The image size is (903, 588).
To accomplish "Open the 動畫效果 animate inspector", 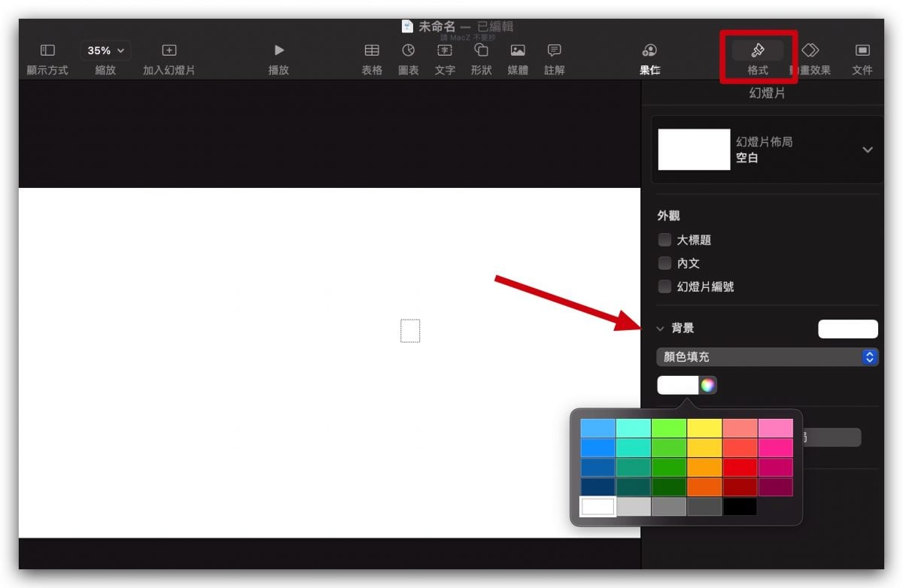I will (810, 50).
